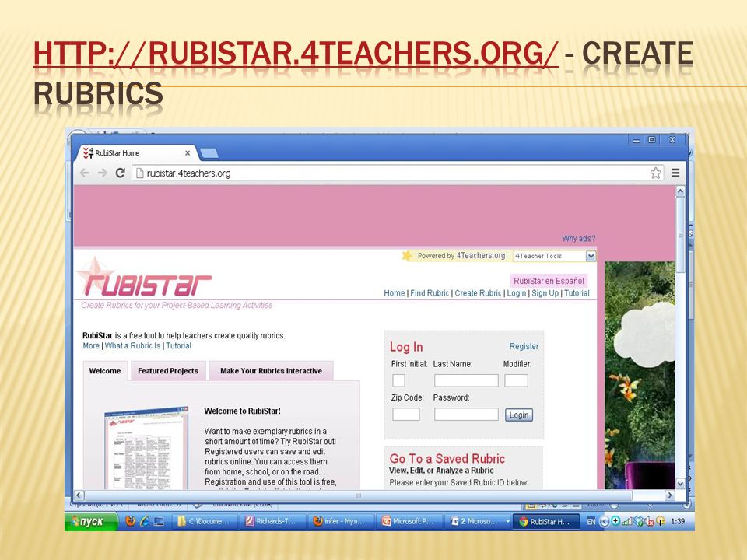Viewport: 747px width, 560px height.
Task: Click the taskbar clock 1:39
Action: (x=678, y=521)
